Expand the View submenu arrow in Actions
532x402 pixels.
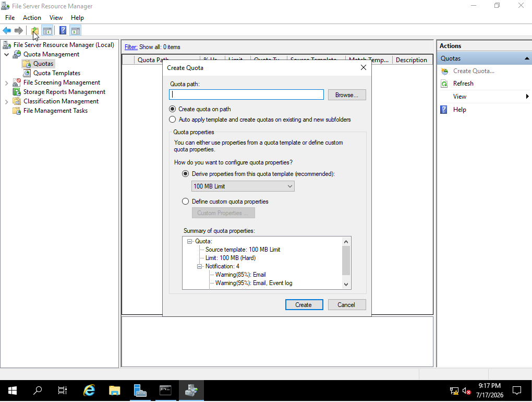(527, 97)
